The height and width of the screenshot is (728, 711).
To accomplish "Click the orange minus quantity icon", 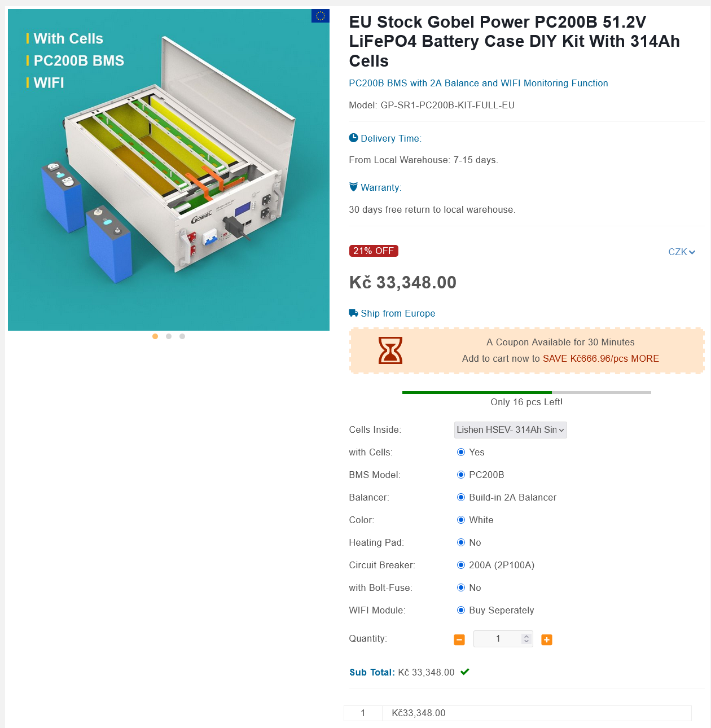I will click(x=459, y=639).
